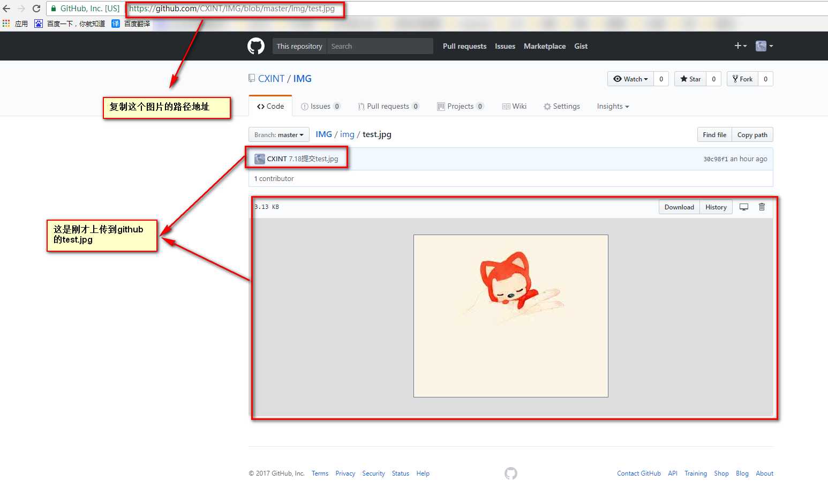Open header Issues menu link
The width and height of the screenshot is (828, 504).
point(505,46)
